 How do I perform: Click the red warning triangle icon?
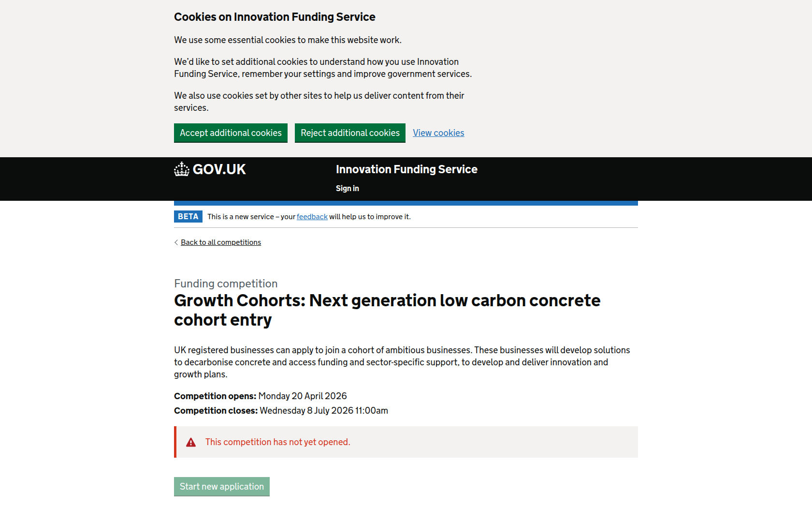point(191,442)
